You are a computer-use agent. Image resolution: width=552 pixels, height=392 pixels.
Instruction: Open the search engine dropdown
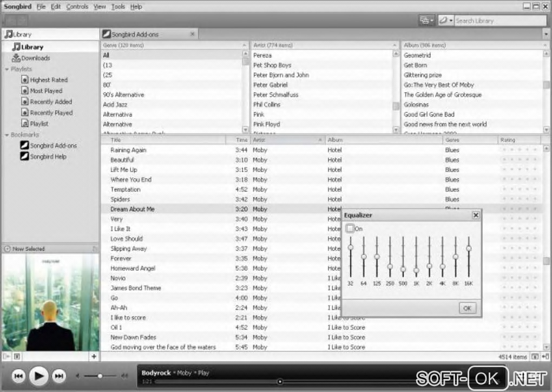click(445, 21)
